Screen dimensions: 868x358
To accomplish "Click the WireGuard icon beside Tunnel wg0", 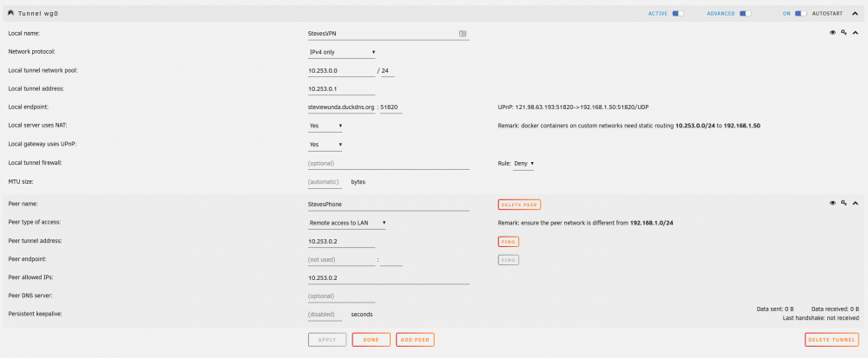I will tap(11, 13).
